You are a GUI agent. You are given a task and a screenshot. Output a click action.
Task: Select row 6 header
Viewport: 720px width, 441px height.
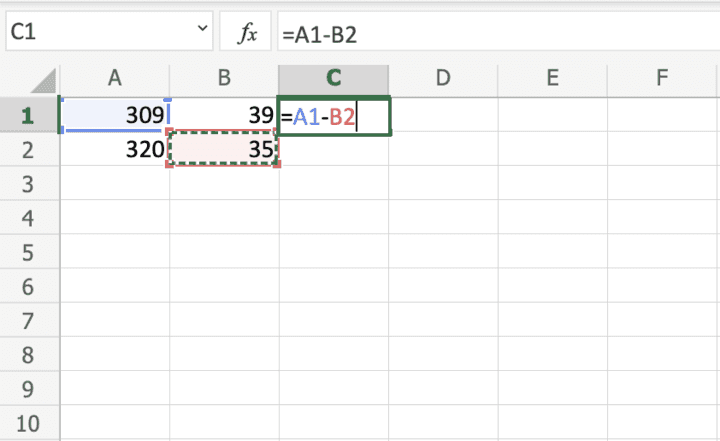click(28, 286)
